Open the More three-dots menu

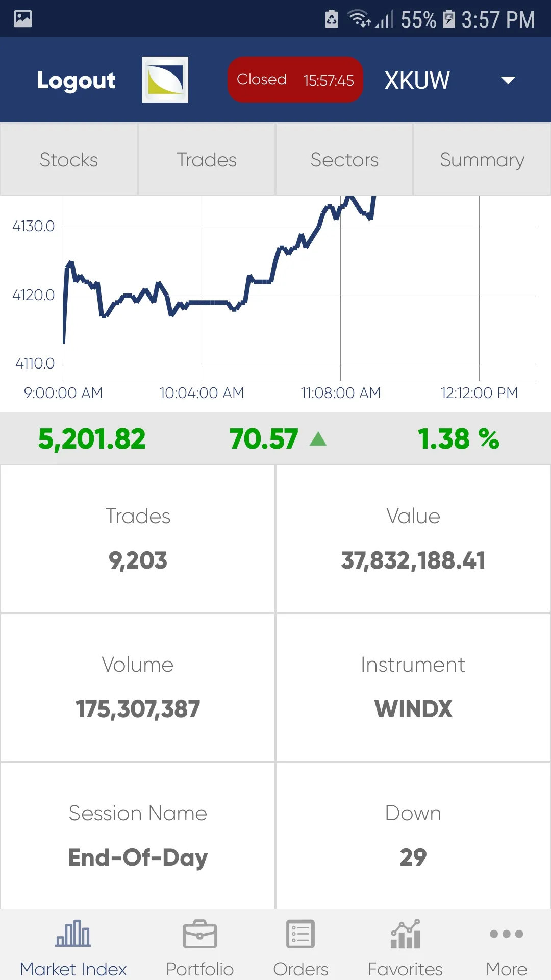[x=506, y=934]
